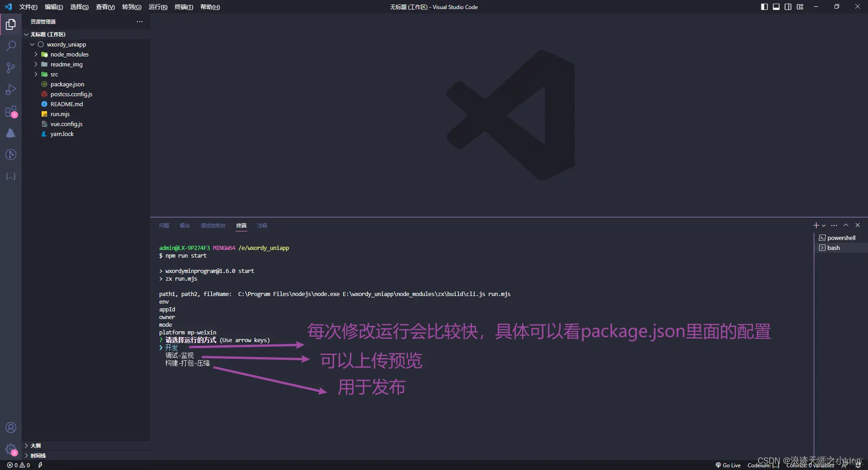Switch to the 问题 panel tab

tap(164, 226)
